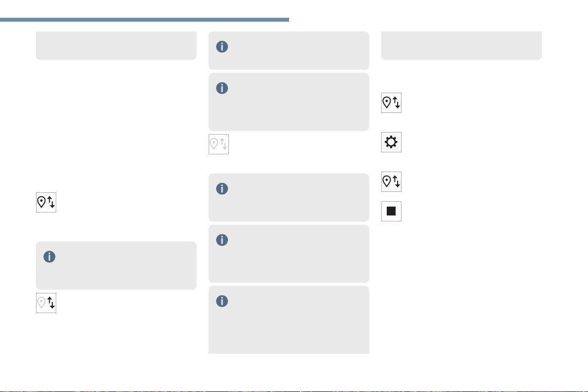Screen dimensions: 588x392
Task: Click the location icon with greyed pin and black arrows
Action: point(46,303)
